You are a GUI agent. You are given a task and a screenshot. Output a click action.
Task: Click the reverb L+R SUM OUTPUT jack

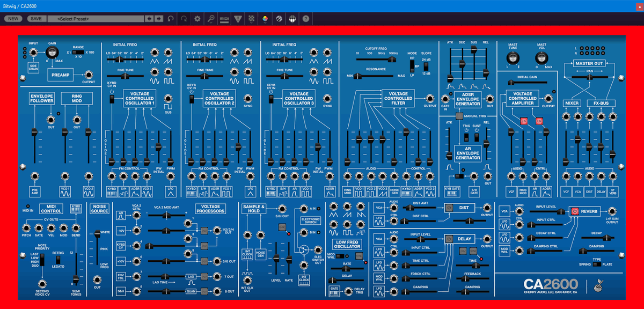coord(612,211)
